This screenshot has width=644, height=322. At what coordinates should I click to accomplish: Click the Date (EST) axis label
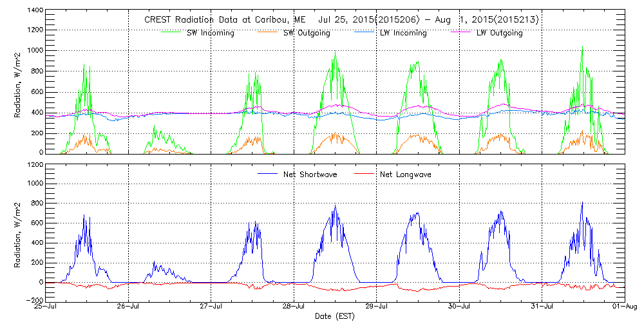(335, 316)
